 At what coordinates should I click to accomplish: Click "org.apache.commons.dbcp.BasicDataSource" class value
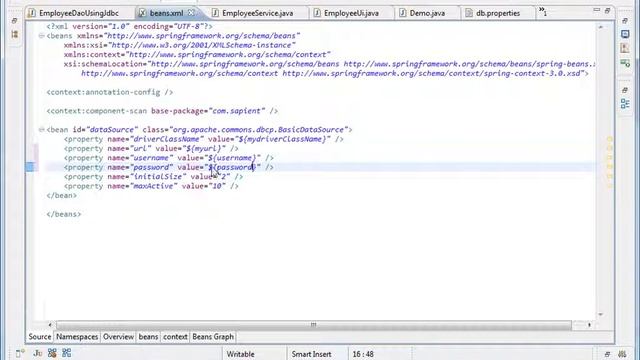tap(259, 130)
